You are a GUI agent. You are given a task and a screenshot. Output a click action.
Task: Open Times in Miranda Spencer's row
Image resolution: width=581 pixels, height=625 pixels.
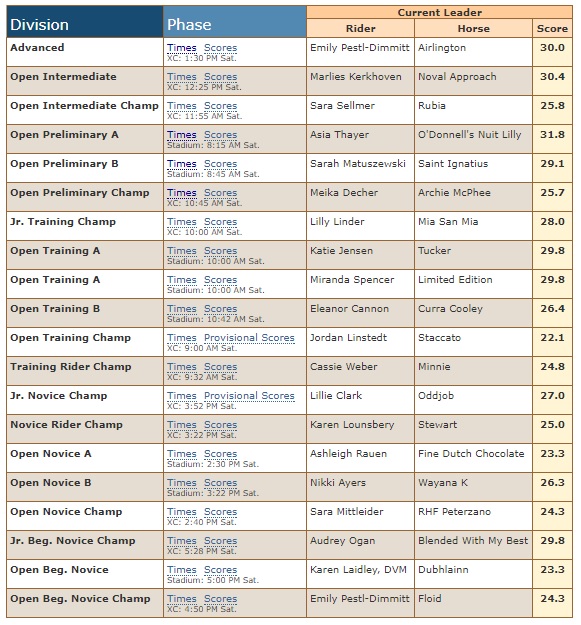[182, 280]
